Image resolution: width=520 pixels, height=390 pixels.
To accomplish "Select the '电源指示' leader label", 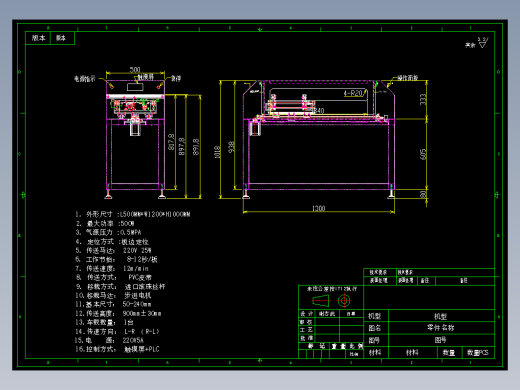I will (85, 79).
